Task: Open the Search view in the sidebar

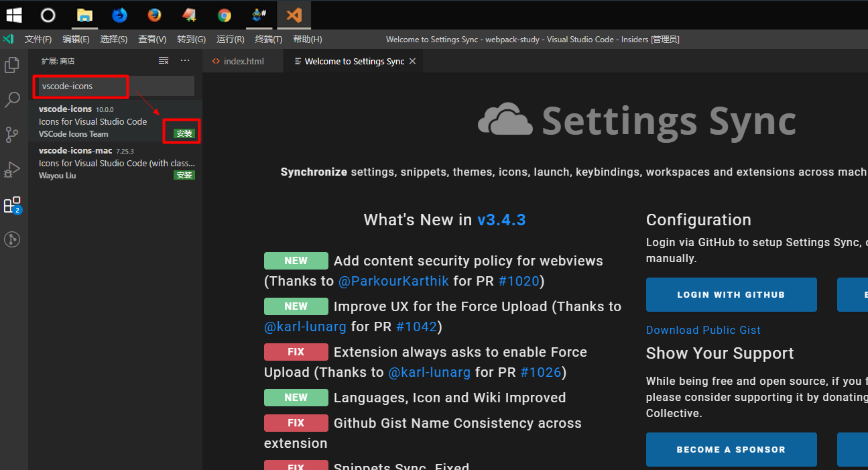Action: [x=12, y=99]
